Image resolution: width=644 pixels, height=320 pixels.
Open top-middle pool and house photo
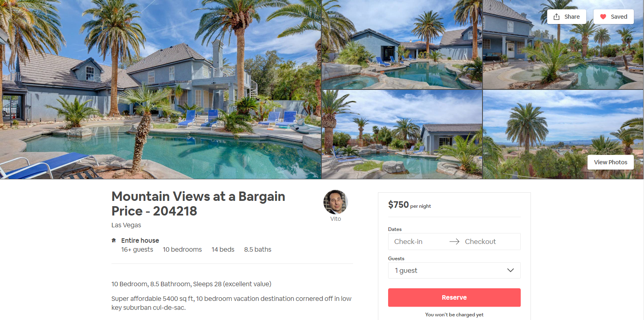coord(402,45)
